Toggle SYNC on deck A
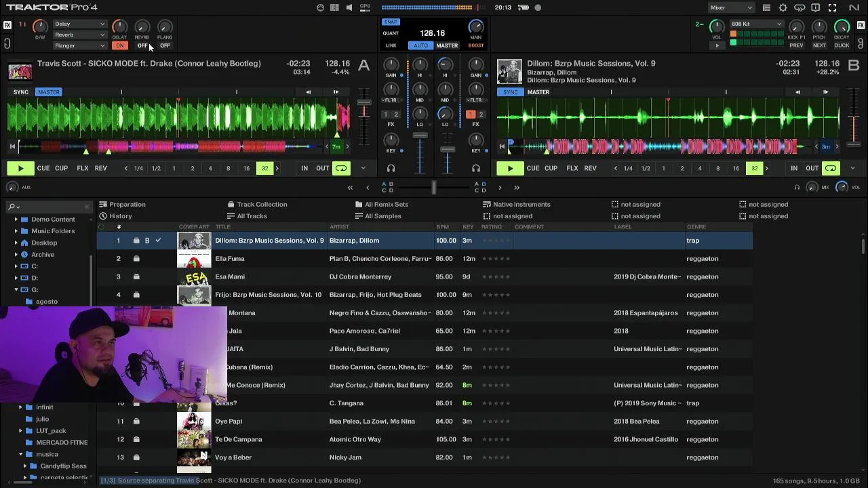 click(21, 92)
